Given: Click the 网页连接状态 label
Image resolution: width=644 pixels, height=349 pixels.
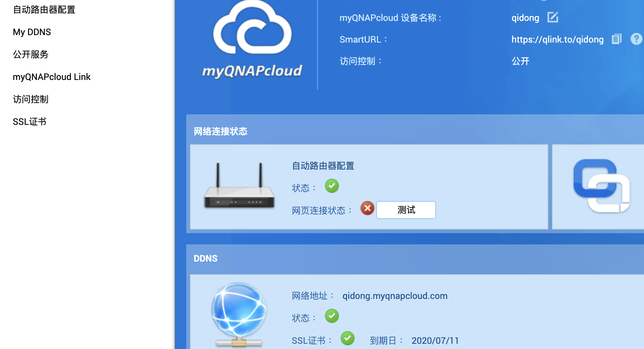Looking at the screenshot, I should point(322,211).
